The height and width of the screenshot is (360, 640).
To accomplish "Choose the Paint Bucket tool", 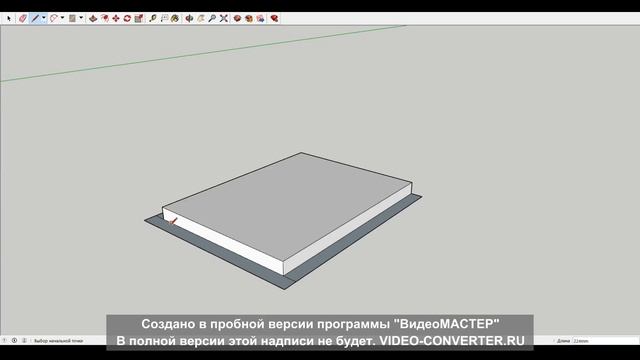I will click(175, 18).
